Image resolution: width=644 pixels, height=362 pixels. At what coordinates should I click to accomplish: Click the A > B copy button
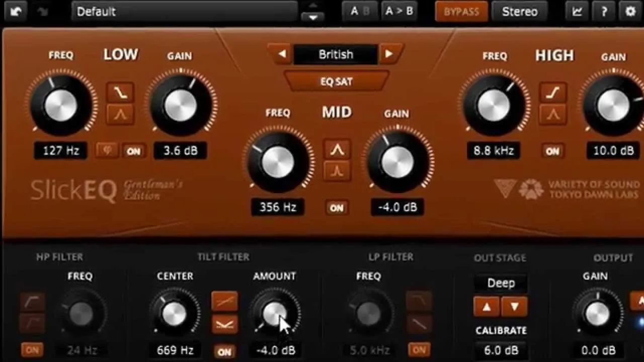(x=398, y=11)
